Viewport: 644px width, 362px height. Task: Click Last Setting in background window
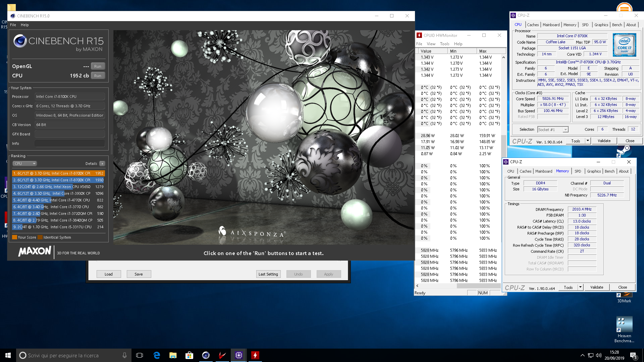click(268, 274)
